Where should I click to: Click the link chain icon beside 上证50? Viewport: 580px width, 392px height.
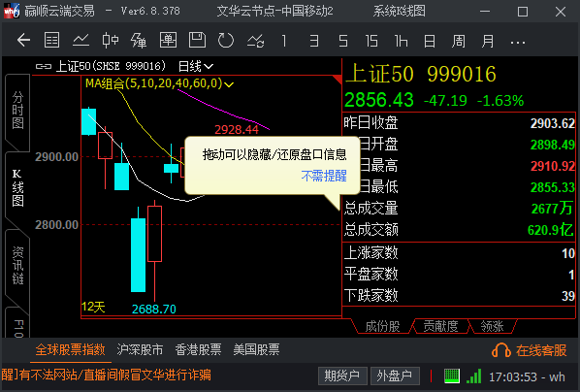(44, 66)
